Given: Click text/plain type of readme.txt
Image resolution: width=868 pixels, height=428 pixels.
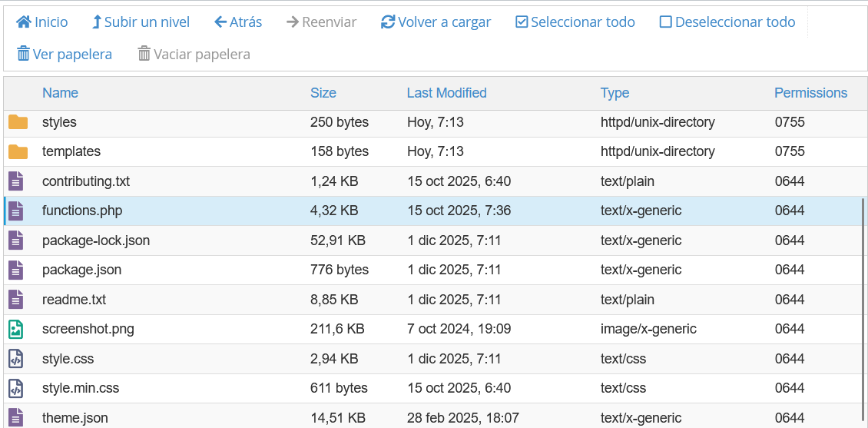Looking at the screenshot, I should (628, 300).
